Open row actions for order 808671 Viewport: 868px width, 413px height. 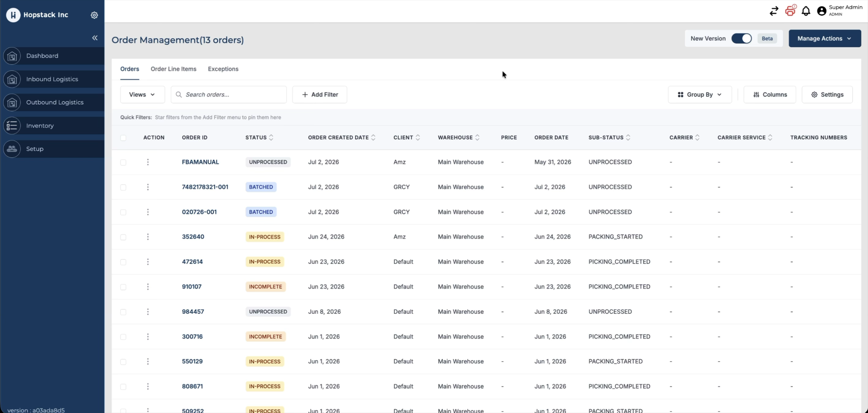tap(148, 387)
